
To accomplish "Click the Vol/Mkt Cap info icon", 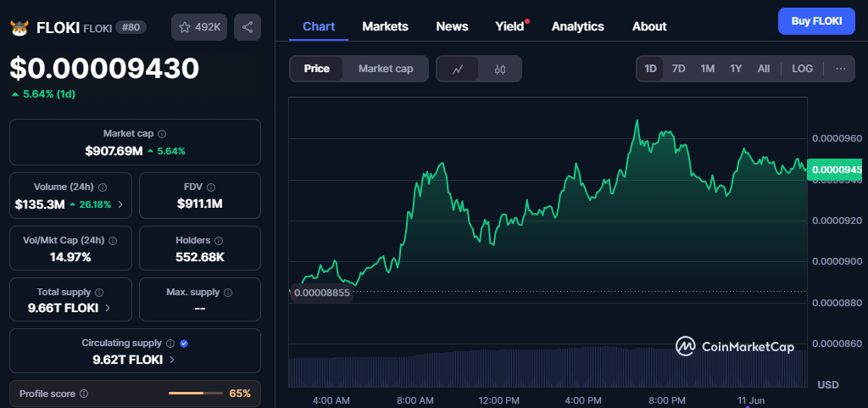I will (113, 241).
